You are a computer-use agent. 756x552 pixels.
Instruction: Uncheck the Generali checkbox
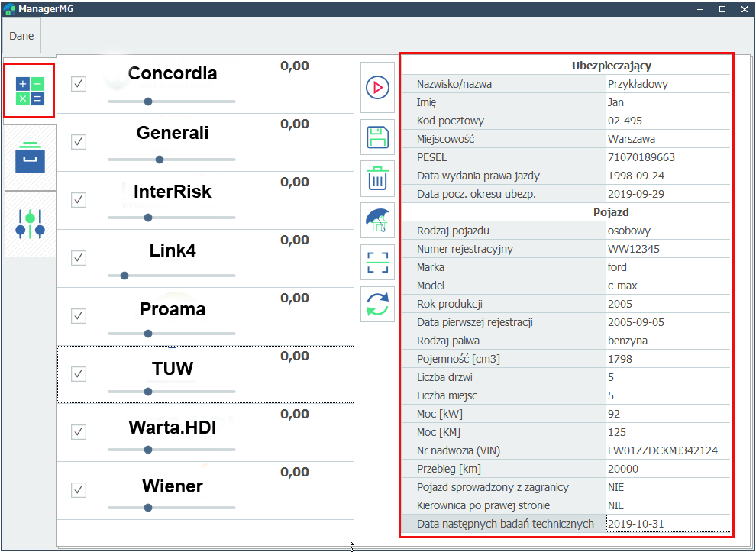[79, 142]
